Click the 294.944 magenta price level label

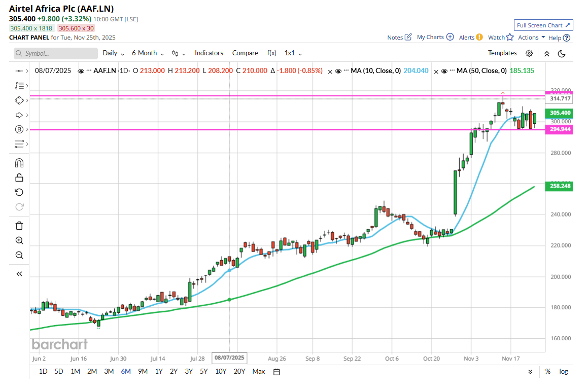pyautogui.click(x=560, y=130)
